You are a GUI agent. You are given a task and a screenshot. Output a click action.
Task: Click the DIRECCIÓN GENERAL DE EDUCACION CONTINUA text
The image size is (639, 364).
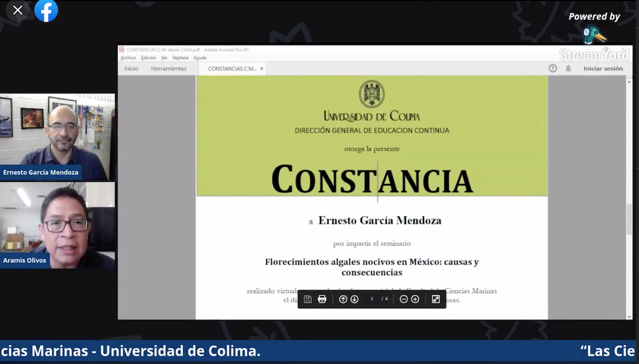[372, 130]
